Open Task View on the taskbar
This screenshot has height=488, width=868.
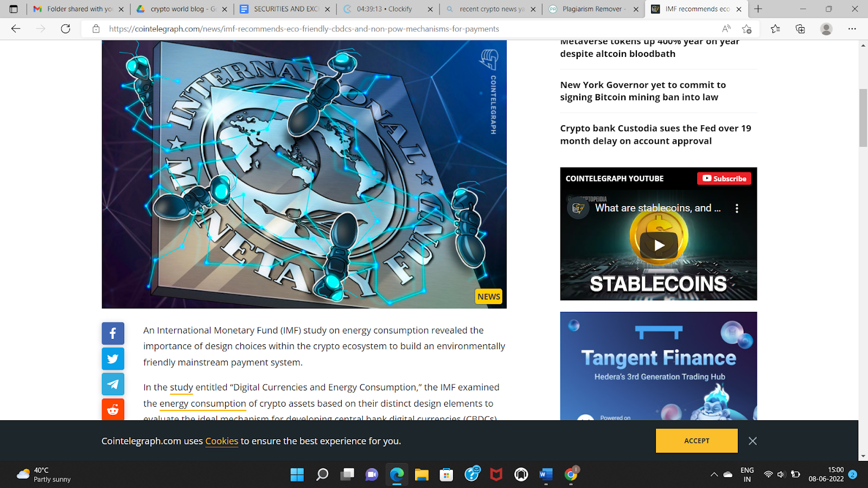[x=347, y=475]
